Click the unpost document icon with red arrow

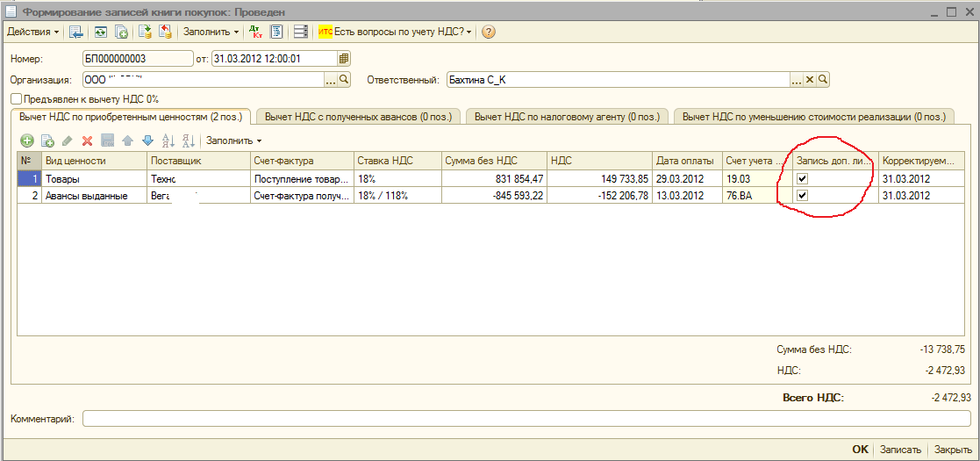coord(165,32)
